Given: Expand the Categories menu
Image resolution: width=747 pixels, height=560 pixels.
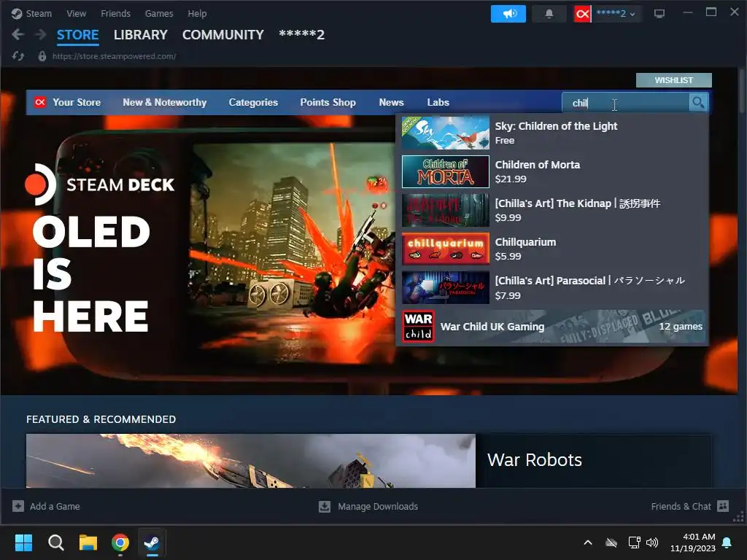Looking at the screenshot, I should 253,102.
